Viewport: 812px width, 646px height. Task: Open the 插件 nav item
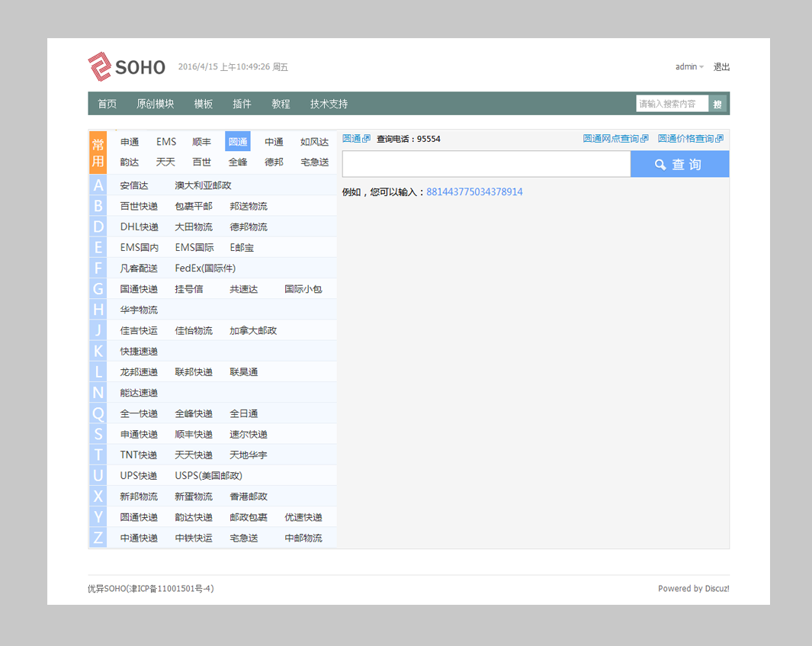pyautogui.click(x=242, y=104)
